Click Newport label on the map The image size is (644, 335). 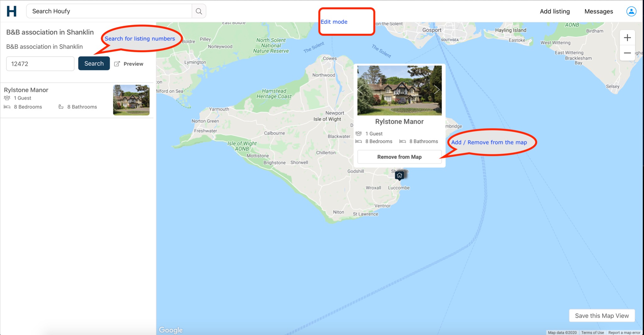[335, 113]
